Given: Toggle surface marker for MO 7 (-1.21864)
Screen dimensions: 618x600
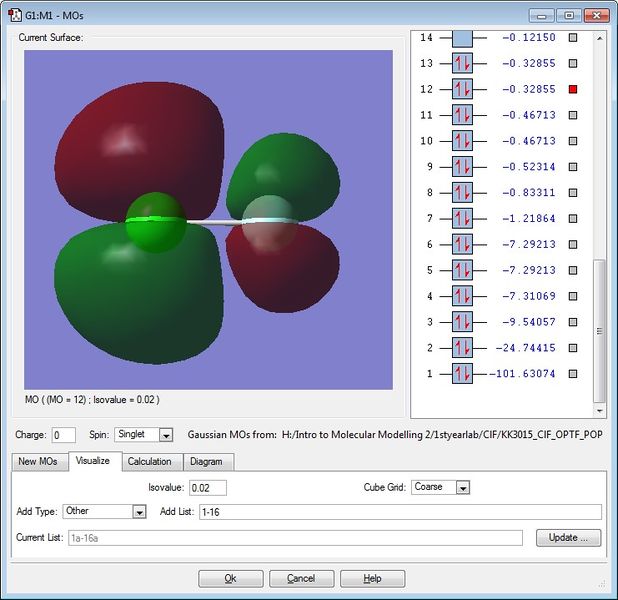Looking at the screenshot, I should (x=573, y=218).
